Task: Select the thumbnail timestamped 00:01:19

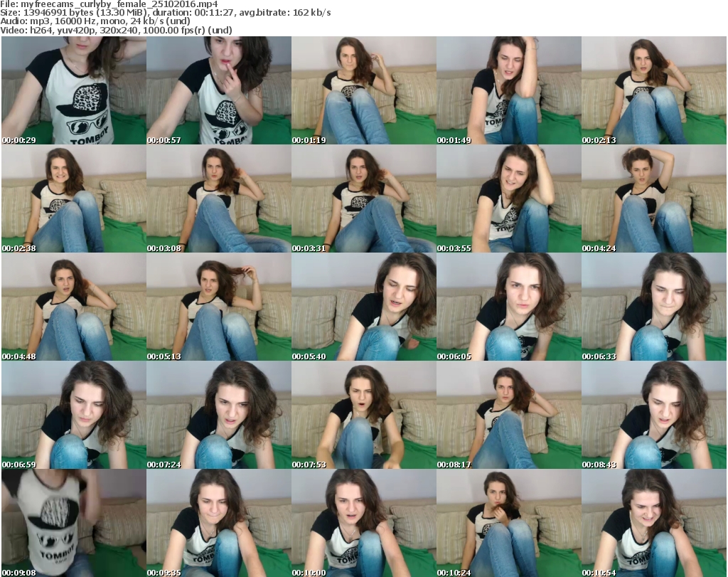Action: click(364, 90)
